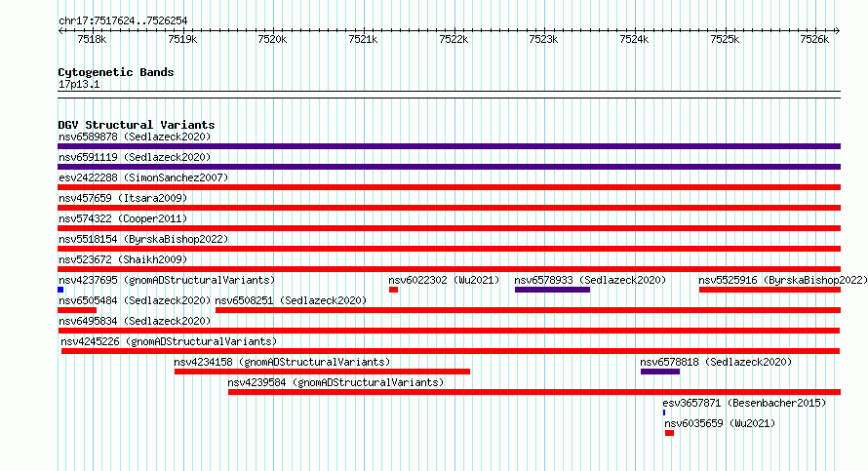Click nsv6505484 (Sedlazeck2020) label
Viewport: 868px width, 471px height.
click(135, 300)
